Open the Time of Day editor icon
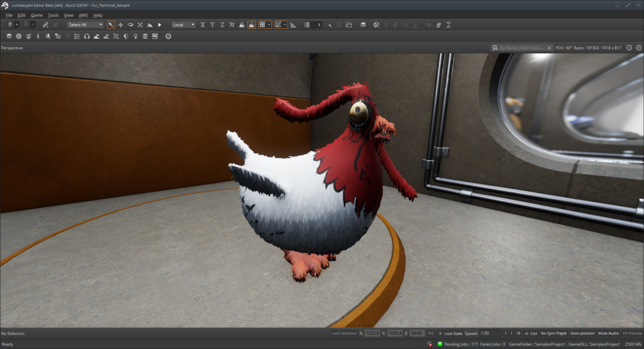Viewport: 644px width, 349px height. click(126, 36)
